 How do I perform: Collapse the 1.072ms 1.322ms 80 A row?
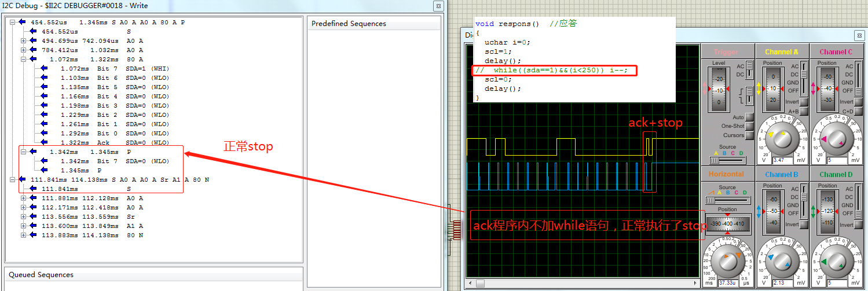pos(24,59)
